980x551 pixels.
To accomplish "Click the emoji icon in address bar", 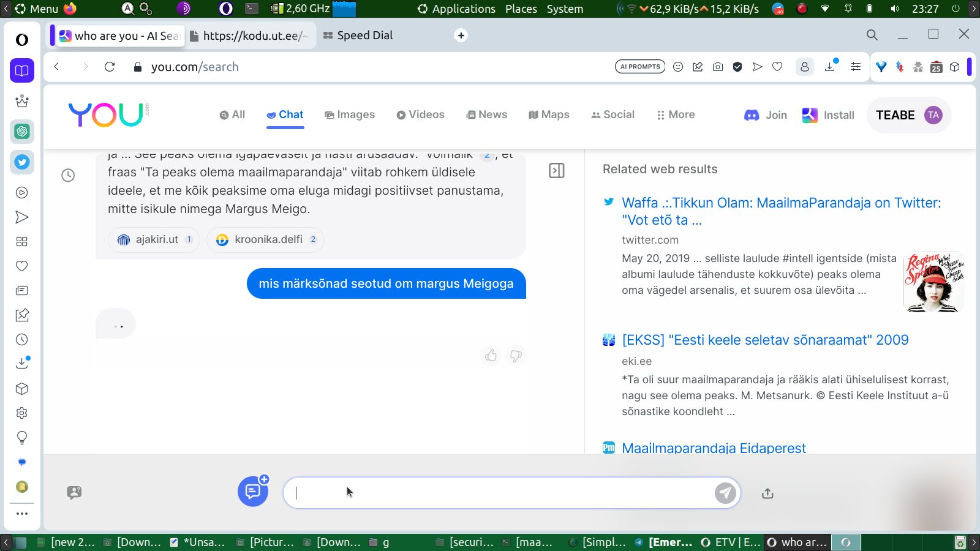I will (x=678, y=67).
